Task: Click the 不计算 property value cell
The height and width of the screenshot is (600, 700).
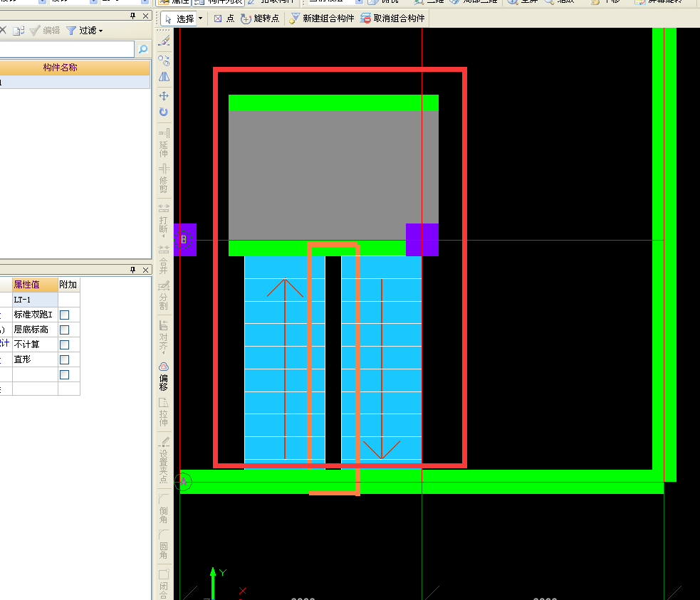Action: [36, 344]
